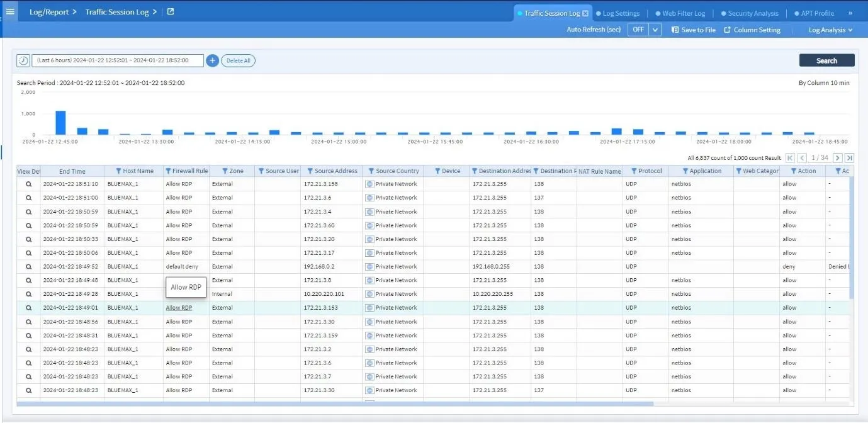Expand the Auto Refresh interval dropdown
This screenshot has width=868, height=423.
click(654, 29)
